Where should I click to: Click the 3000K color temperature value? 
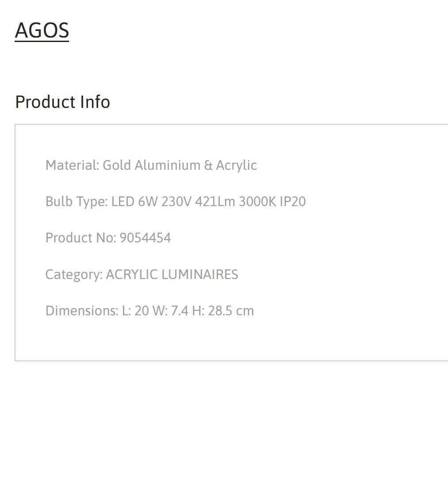[x=257, y=201]
